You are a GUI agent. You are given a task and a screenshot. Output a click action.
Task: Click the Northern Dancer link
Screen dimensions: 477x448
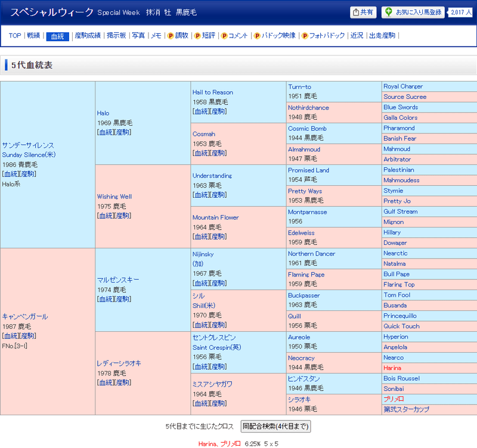311,254
